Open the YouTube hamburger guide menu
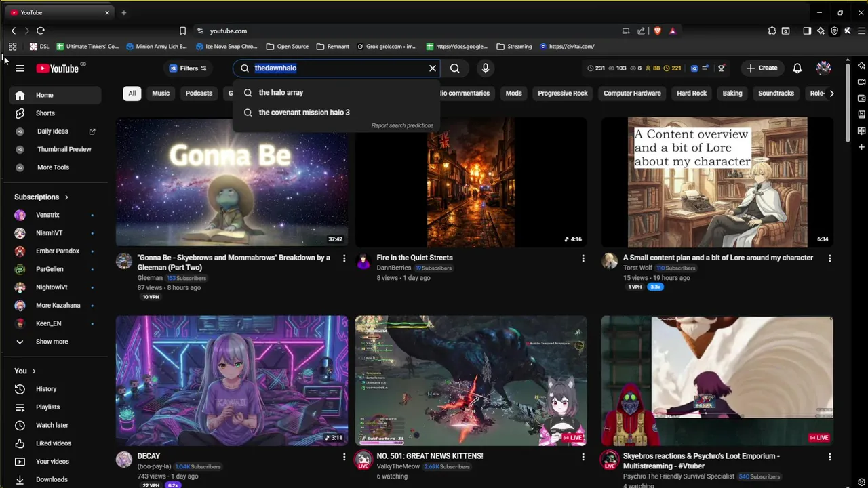The image size is (868, 488). [20, 68]
